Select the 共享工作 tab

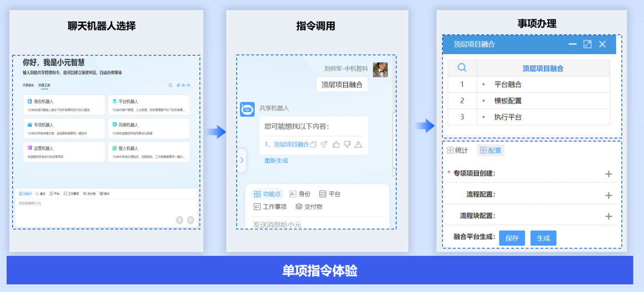tap(44, 85)
